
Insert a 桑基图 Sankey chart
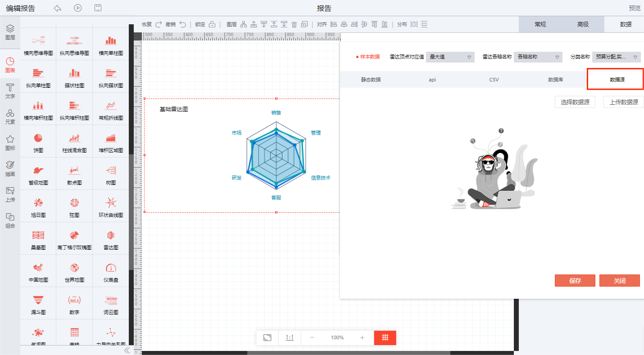(38, 239)
